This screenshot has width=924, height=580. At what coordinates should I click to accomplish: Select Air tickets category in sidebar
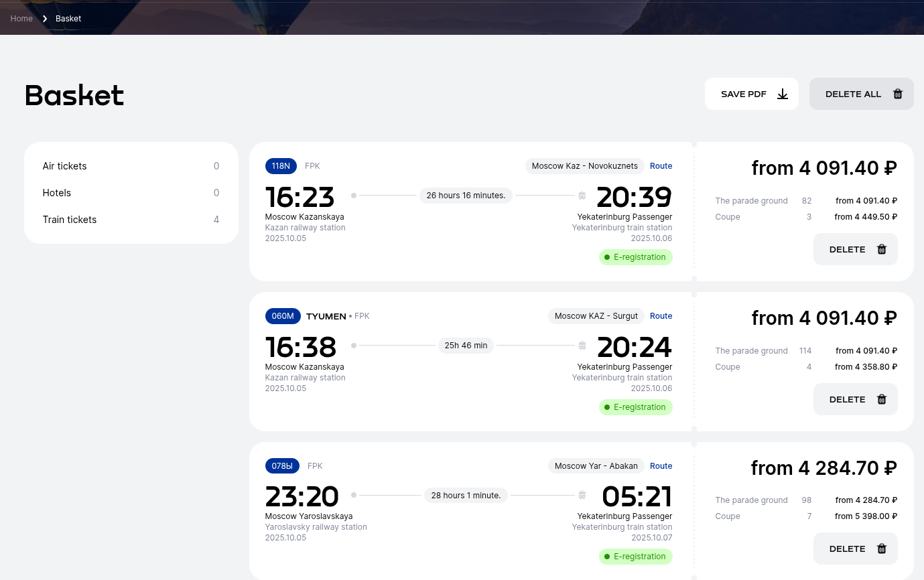click(x=64, y=166)
